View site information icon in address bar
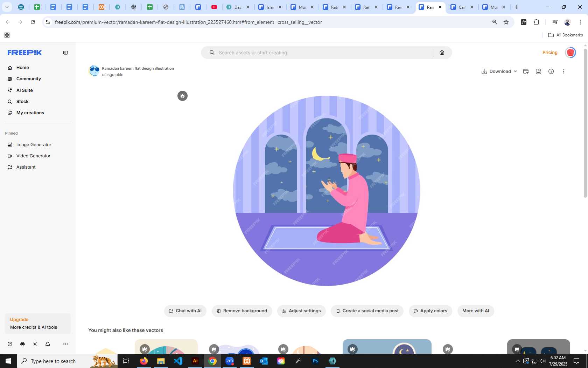Viewport: 588px width, 368px height. coord(48,22)
